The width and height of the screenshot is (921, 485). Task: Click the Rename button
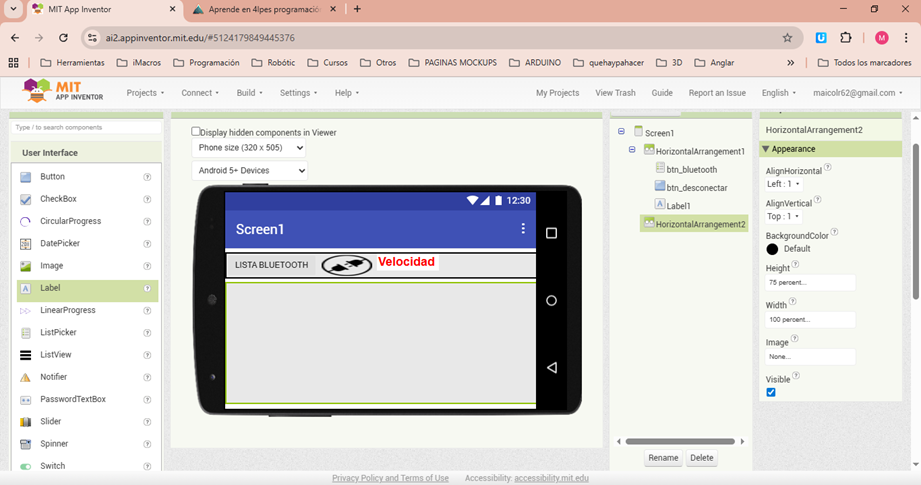[x=663, y=458]
